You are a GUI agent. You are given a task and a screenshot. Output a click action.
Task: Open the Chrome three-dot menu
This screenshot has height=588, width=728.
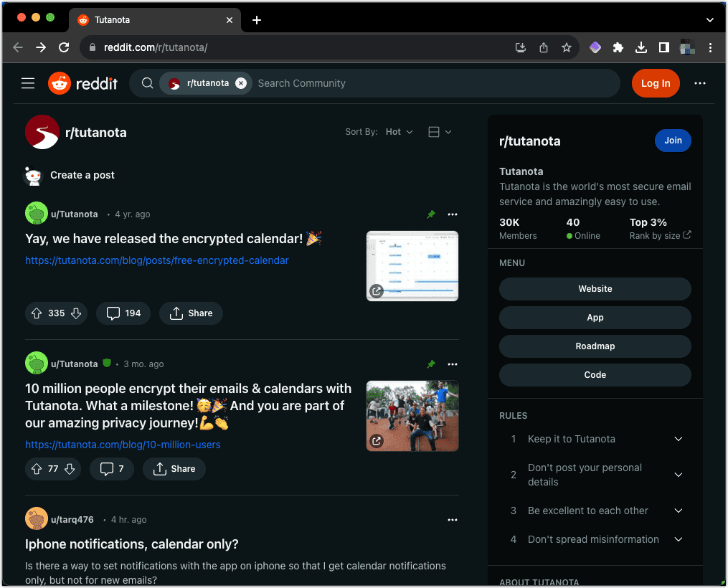710,47
